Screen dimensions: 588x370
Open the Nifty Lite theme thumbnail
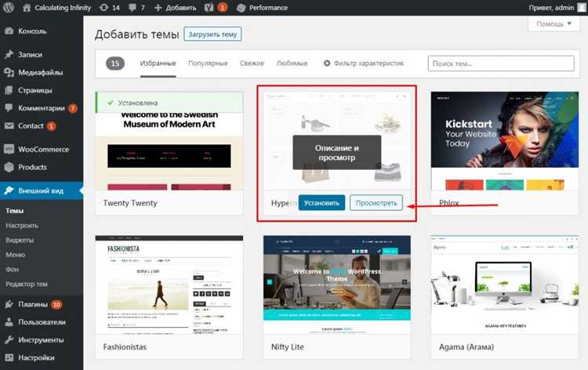[337, 285]
